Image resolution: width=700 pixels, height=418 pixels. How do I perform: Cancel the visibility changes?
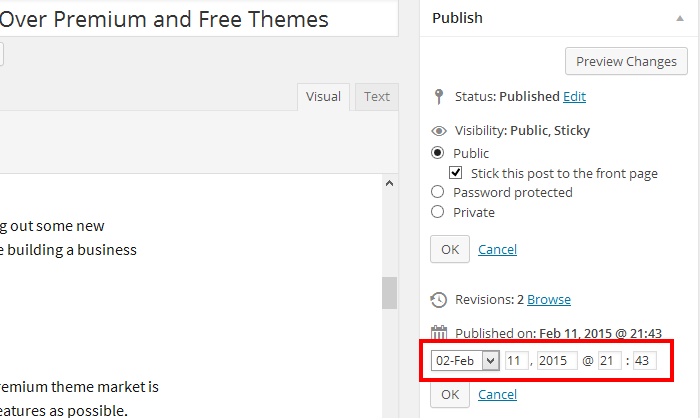(x=498, y=249)
